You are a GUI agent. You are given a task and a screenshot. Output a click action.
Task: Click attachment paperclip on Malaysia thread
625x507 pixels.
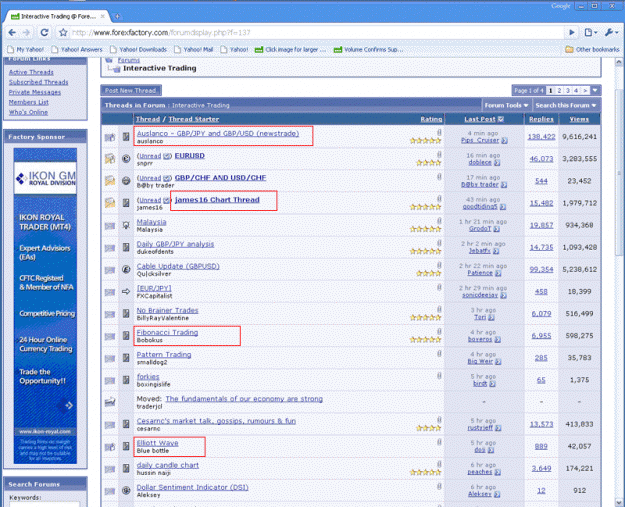click(x=439, y=221)
